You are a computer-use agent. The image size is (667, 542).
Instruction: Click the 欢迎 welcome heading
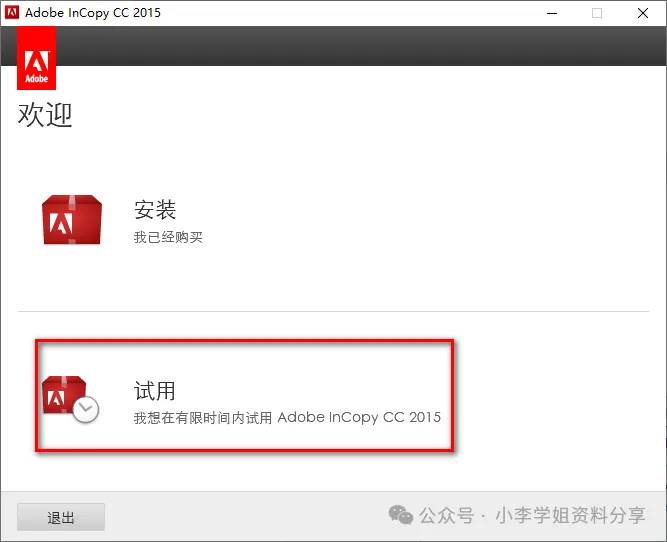[x=45, y=114]
